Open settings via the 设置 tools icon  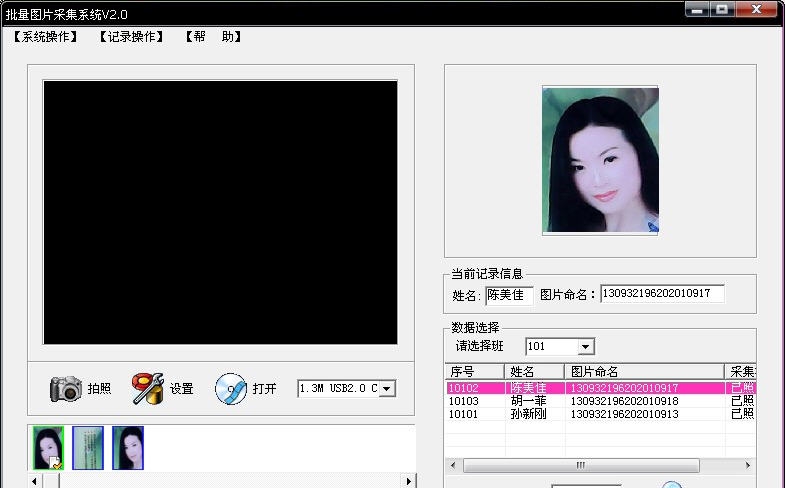tap(148, 388)
